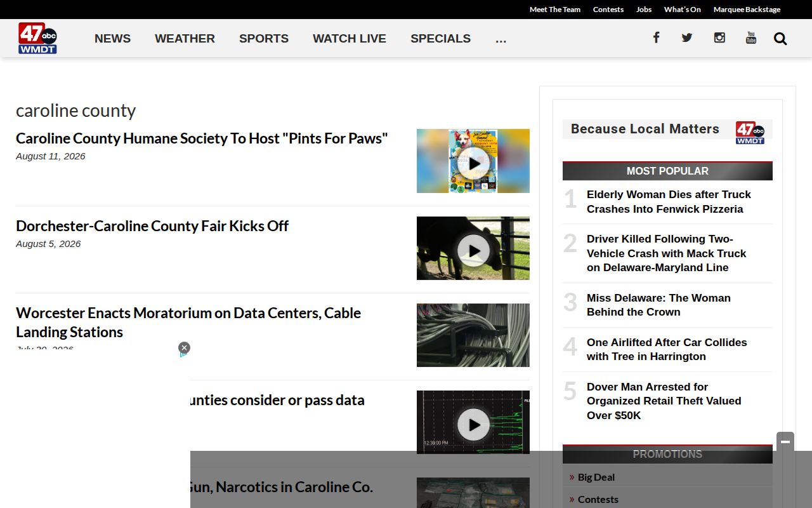Expand the more menu ellipsis
812x508 pixels.
tap(501, 39)
